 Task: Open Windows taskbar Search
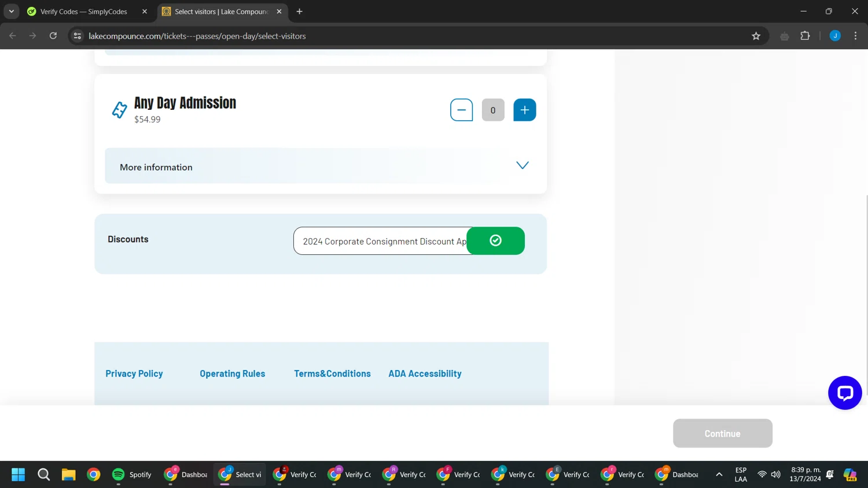tap(44, 475)
